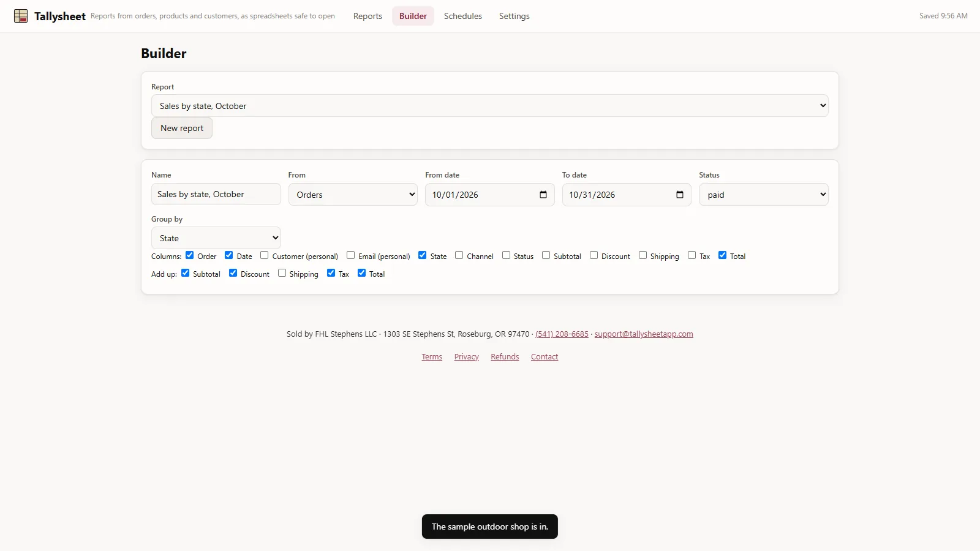The width and height of the screenshot is (980, 551).
Task: Open the Contact footer link
Action: click(545, 357)
